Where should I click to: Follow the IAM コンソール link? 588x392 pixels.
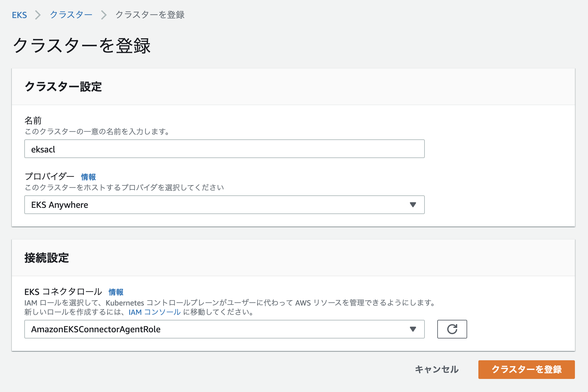154,312
